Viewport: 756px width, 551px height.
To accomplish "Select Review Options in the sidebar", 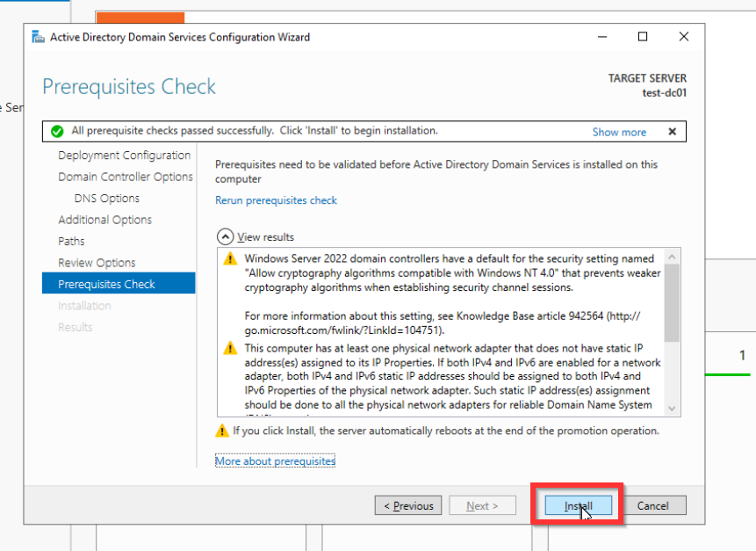I will coord(97,263).
